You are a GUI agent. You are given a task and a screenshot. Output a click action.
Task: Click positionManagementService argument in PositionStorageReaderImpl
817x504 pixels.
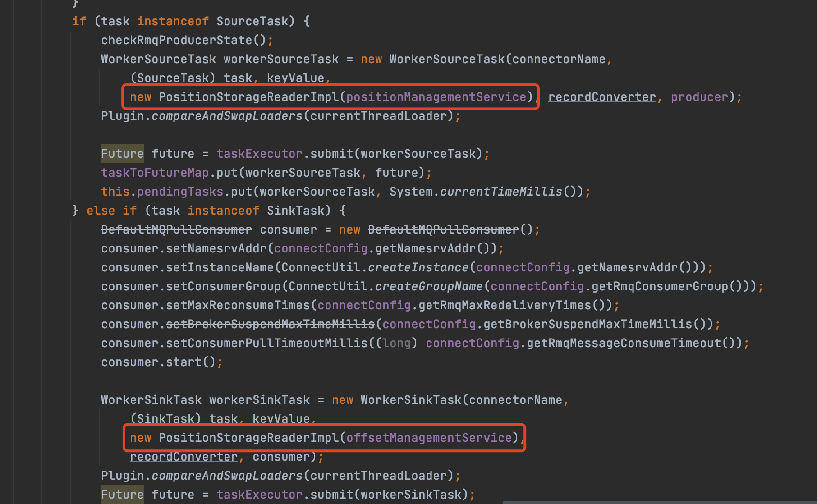tap(436, 97)
